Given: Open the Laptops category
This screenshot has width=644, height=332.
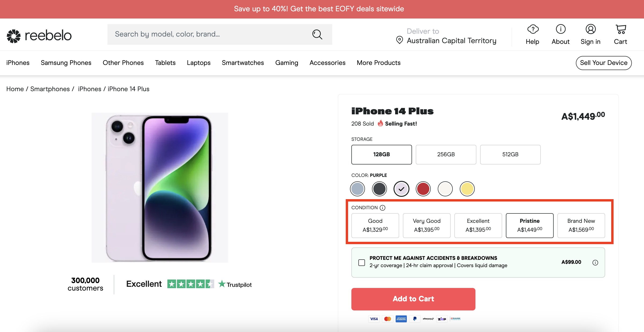Looking at the screenshot, I should (x=199, y=63).
